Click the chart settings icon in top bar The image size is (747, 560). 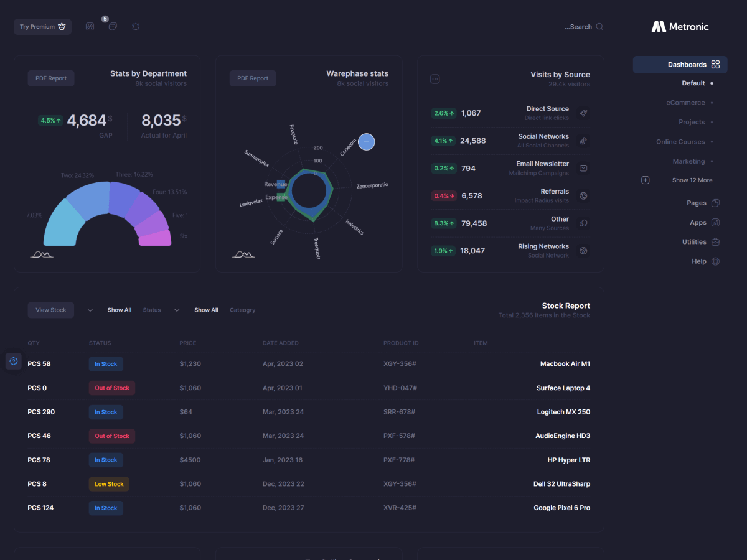pyautogui.click(x=90, y=27)
